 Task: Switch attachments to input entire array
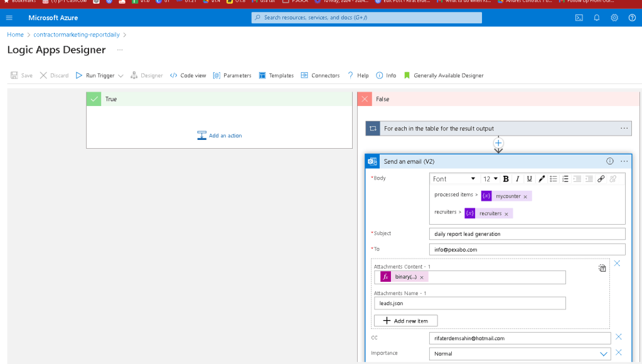602,268
